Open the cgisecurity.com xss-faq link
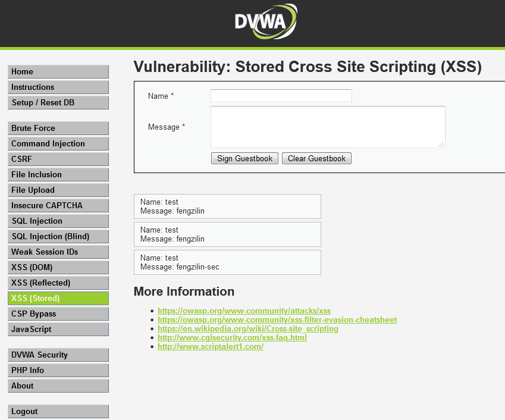505x420 pixels. coord(232,337)
